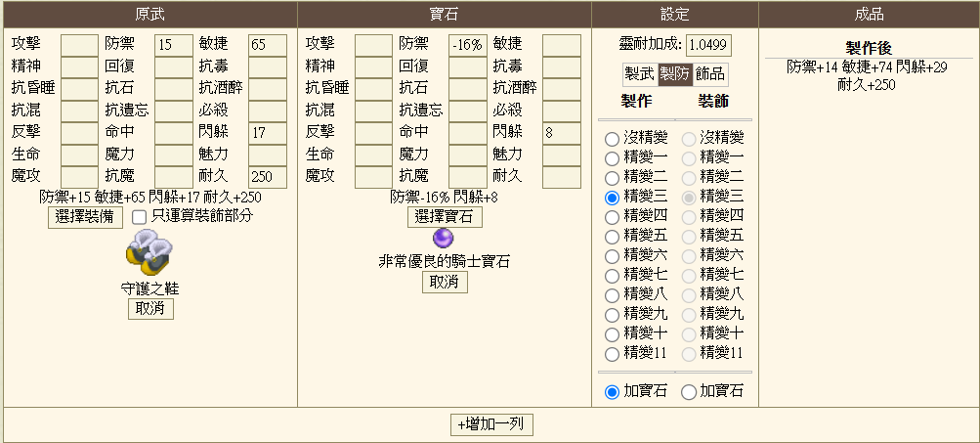Select 精變二 in the 製作 column
Screen dimensions: 980x443
click(x=612, y=178)
